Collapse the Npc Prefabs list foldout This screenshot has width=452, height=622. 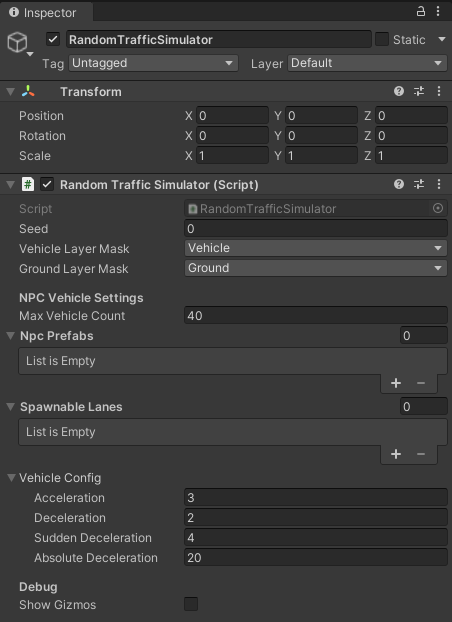point(11,336)
